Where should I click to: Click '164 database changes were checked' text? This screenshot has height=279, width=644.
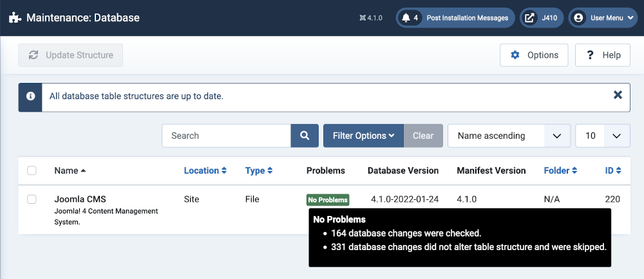click(x=406, y=233)
